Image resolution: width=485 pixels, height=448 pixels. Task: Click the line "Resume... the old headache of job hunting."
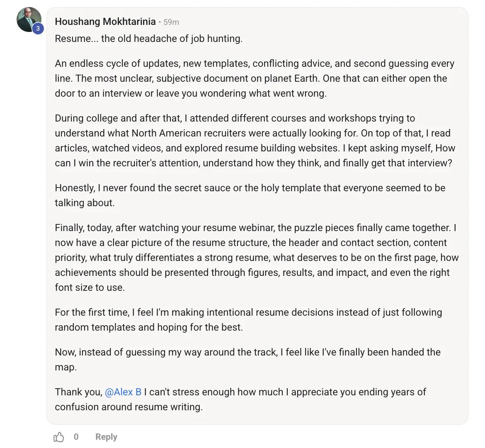(x=149, y=39)
